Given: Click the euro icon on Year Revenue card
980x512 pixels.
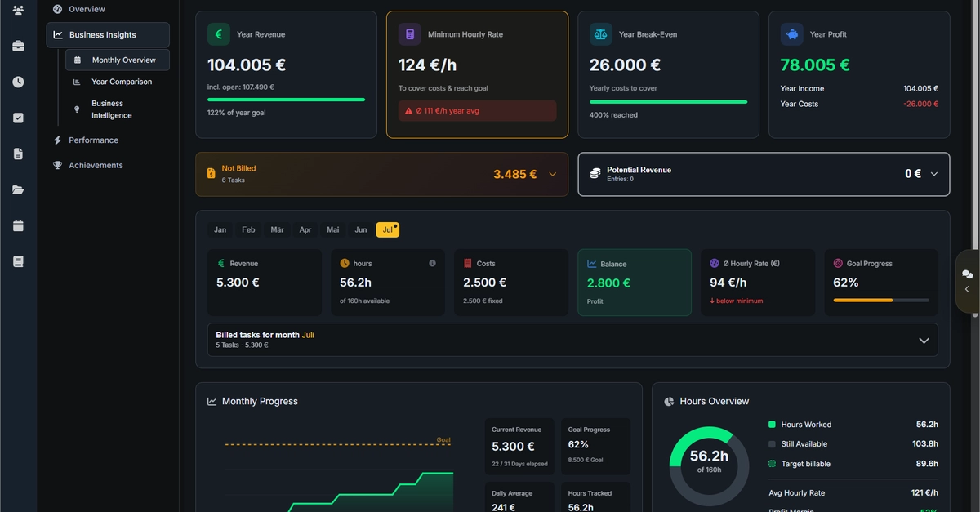Looking at the screenshot, I should (218, 34).
